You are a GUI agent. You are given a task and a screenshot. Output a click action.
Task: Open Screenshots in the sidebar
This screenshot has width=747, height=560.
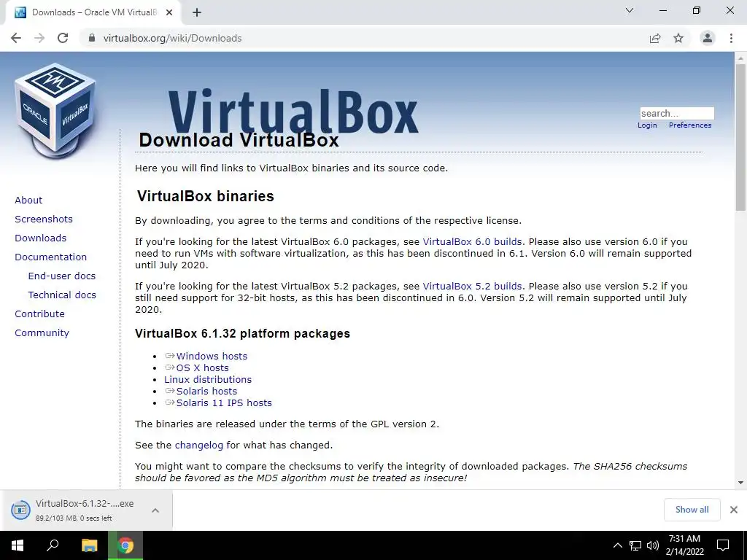[44, 219]
